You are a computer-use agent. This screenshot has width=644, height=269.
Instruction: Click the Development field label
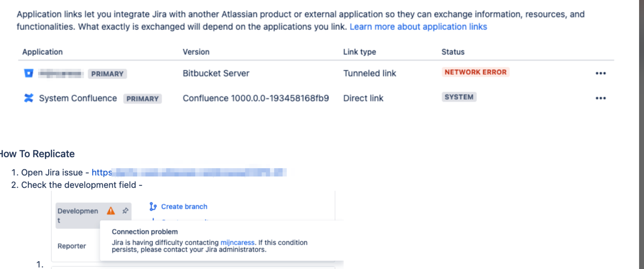(x=78, y=215)
